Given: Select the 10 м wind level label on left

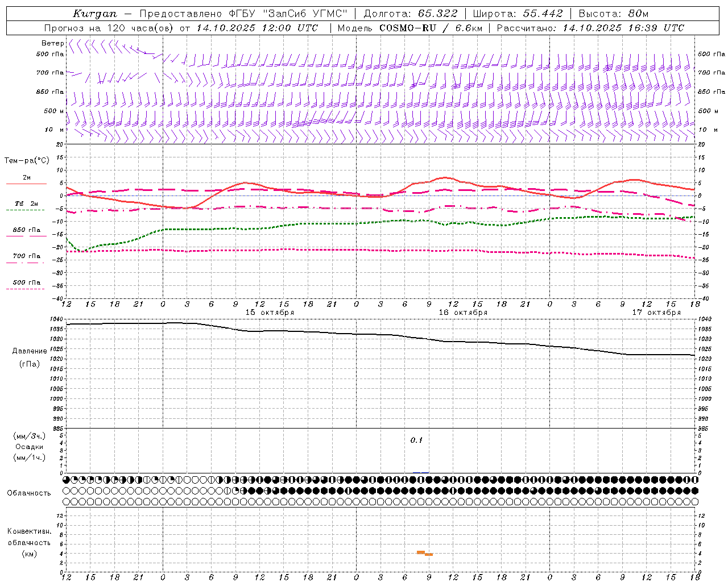Looking at the screenshot, I should coord(55,130).
